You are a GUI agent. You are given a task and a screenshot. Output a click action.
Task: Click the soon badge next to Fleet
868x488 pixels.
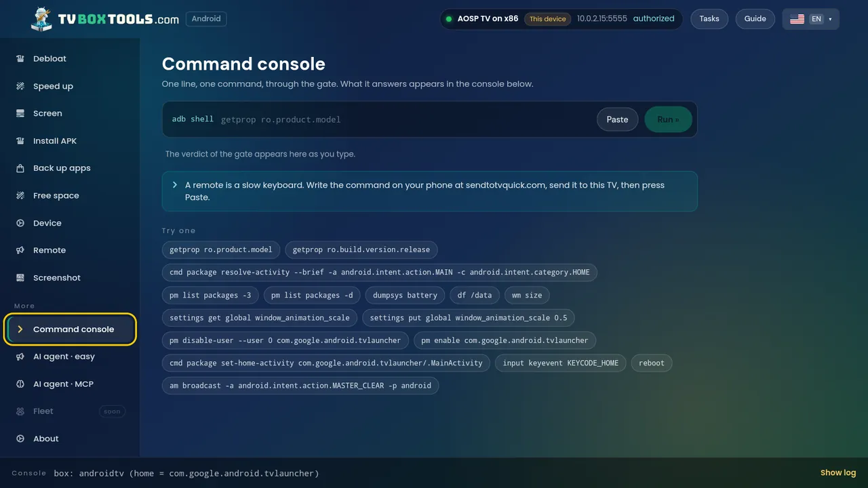pos(112,411)
